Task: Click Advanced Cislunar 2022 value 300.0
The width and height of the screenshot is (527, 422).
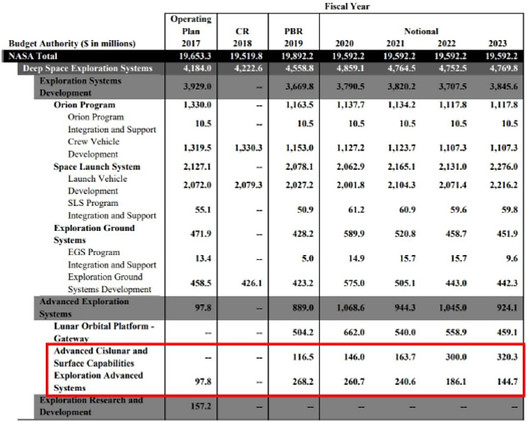Action: [456, 357]
